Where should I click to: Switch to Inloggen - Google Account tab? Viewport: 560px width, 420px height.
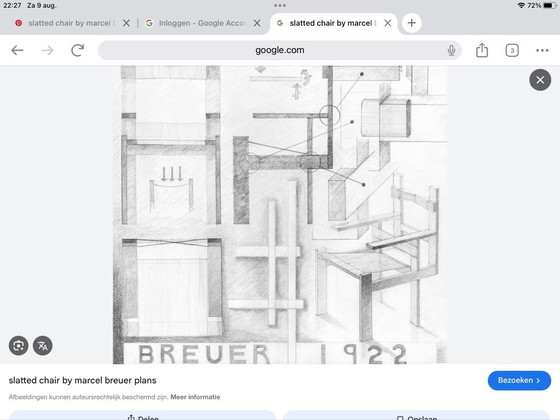click(x=202, y=23)
